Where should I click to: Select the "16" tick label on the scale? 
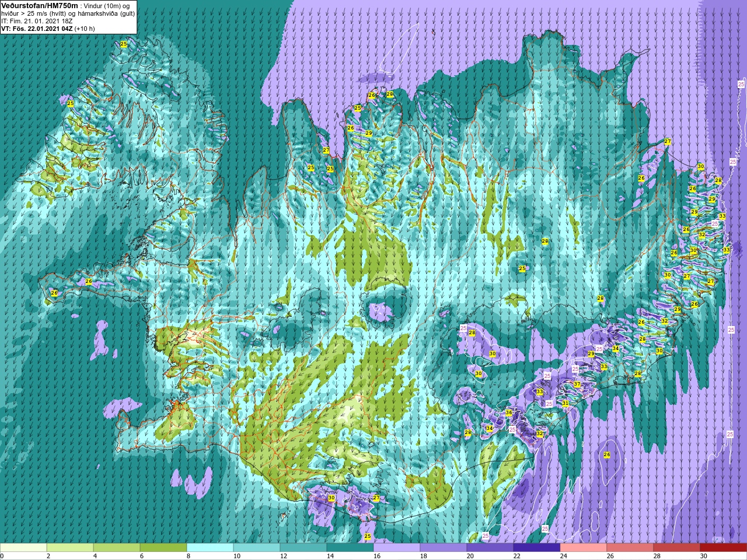[376, 556]
